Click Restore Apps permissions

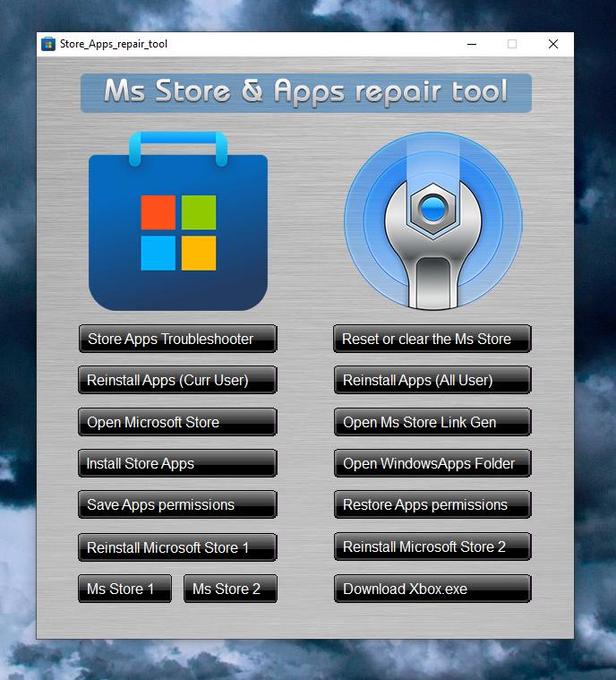pos(432,504)
